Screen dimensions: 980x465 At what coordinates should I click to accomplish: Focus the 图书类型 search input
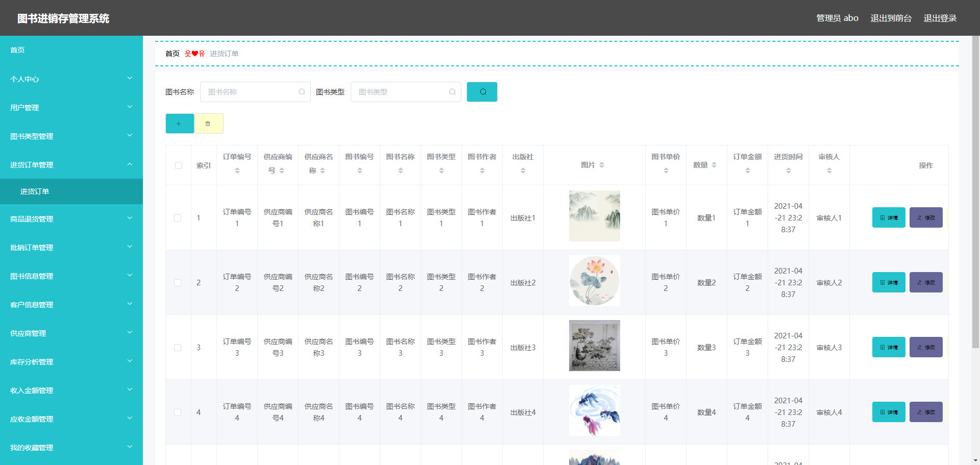pos(406,92)
